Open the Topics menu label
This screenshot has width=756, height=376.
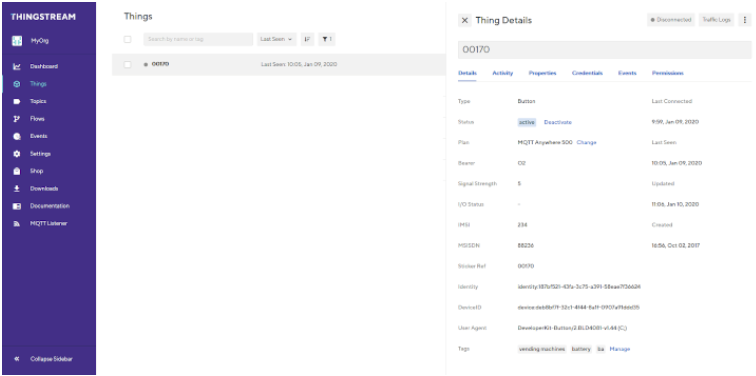coord(38,102)
